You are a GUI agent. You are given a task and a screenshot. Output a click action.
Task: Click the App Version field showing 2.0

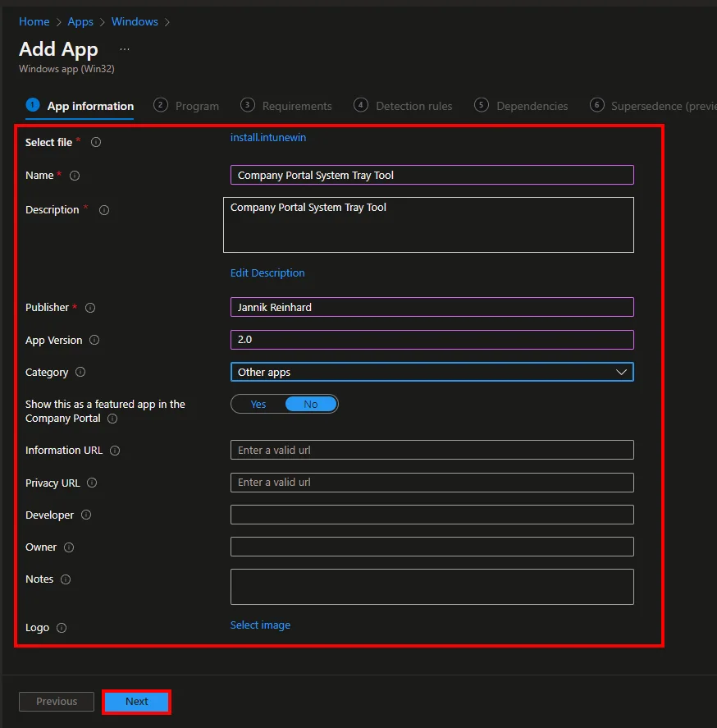[x=432, y=340]
